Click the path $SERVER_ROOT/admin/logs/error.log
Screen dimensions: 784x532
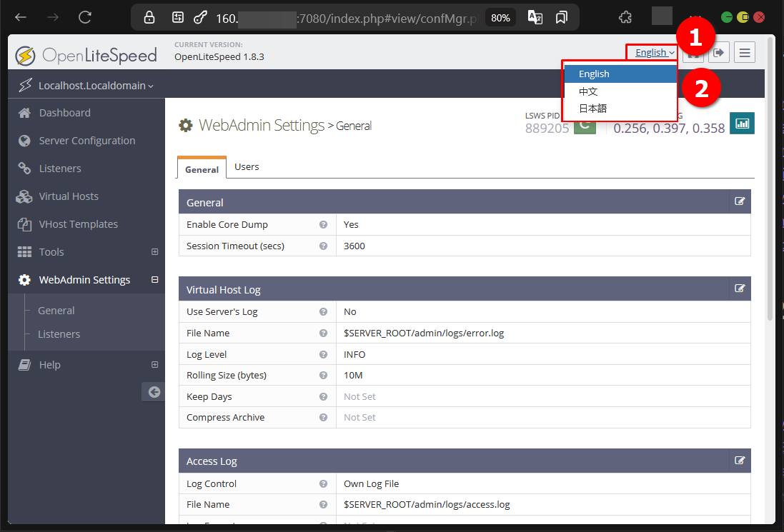click(424, 333)
